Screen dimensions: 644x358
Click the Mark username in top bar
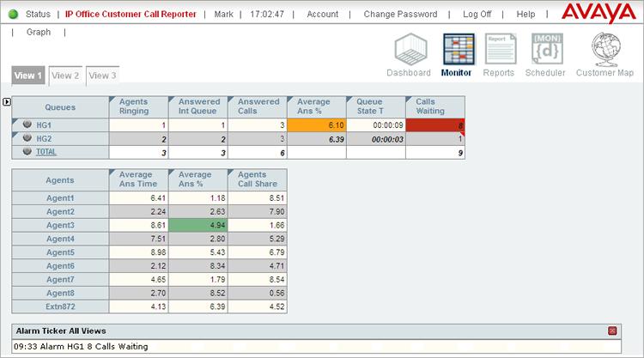223,15
